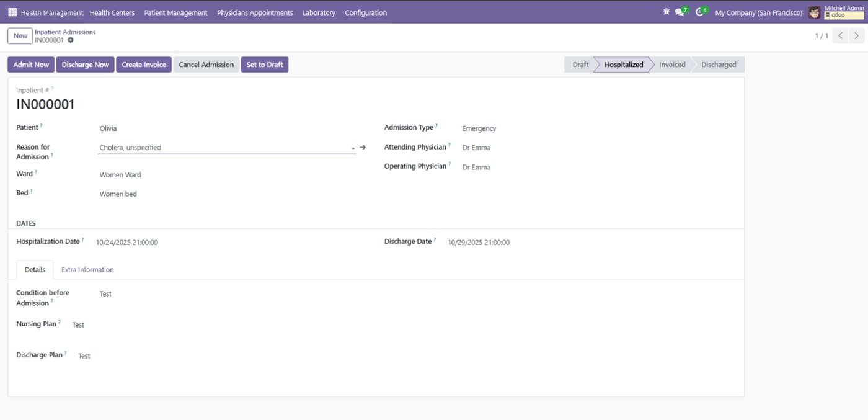Click the Admit Now button

pos(31,65)
